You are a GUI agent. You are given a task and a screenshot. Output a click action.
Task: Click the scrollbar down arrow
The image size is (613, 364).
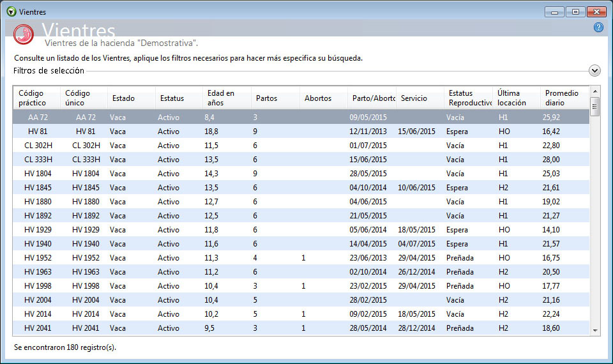tap(595, 330)
